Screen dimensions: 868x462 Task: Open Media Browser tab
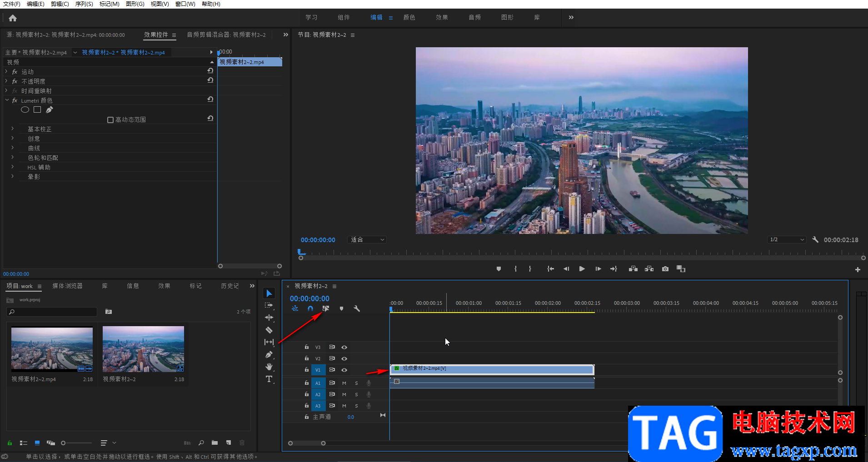[x=67, y=286]
